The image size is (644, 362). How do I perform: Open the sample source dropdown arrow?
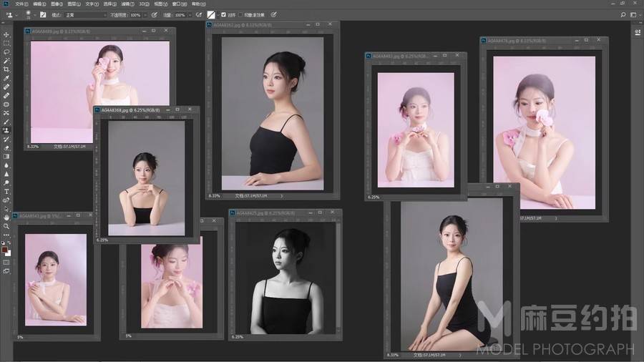click(x=218, y=15)
